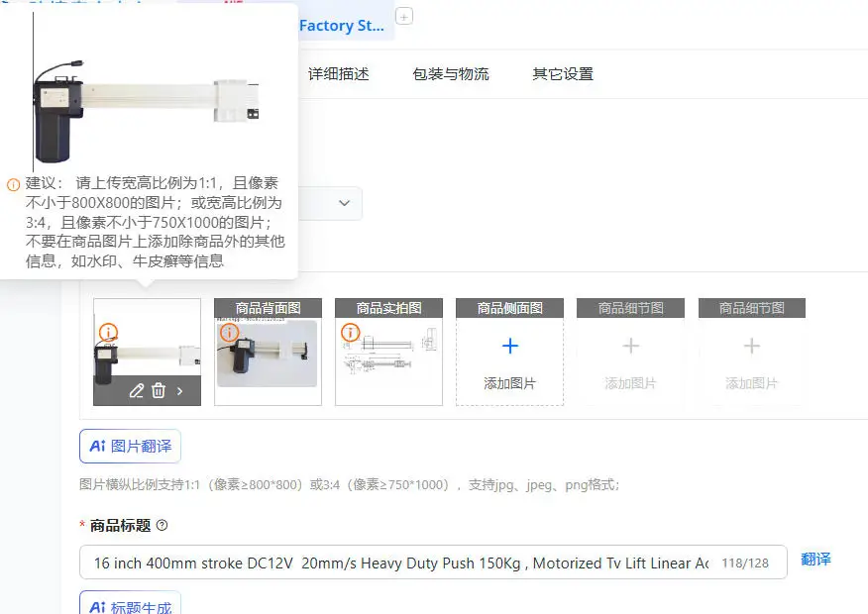Click the right arrow on first image overlay
The height and width of the screenshot is (614, 868).
coord(180,391)
